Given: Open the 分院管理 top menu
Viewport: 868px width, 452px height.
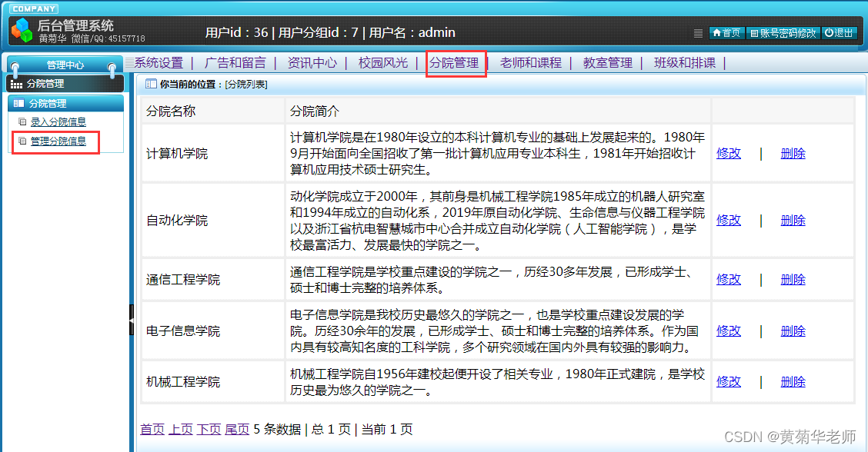Looking at the screenshot, I should [x=455, y=63].
